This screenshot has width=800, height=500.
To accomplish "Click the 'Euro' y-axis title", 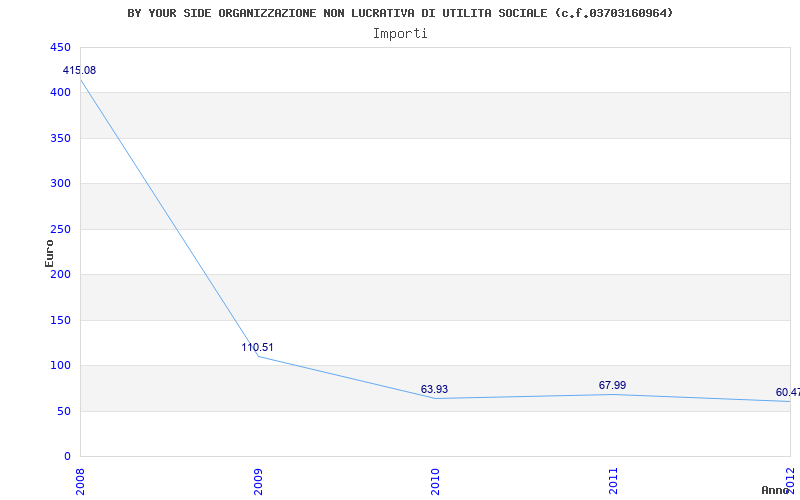I will pos(49,253).
